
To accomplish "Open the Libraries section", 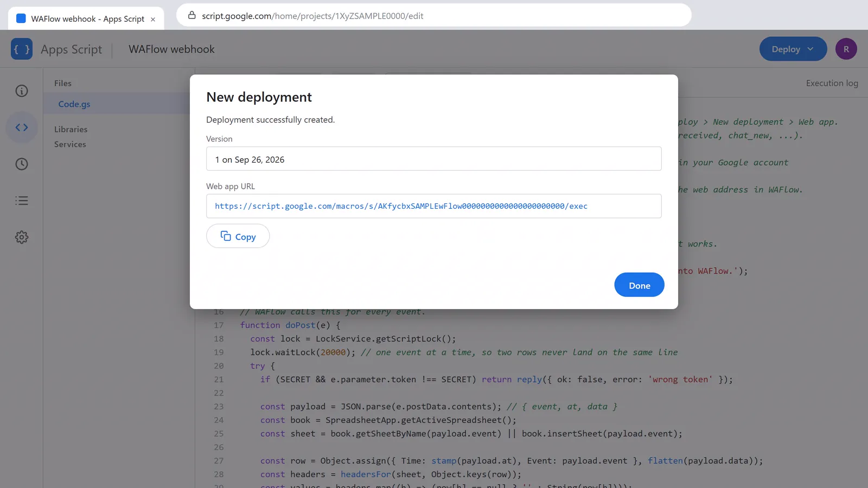I will (71, 129).
